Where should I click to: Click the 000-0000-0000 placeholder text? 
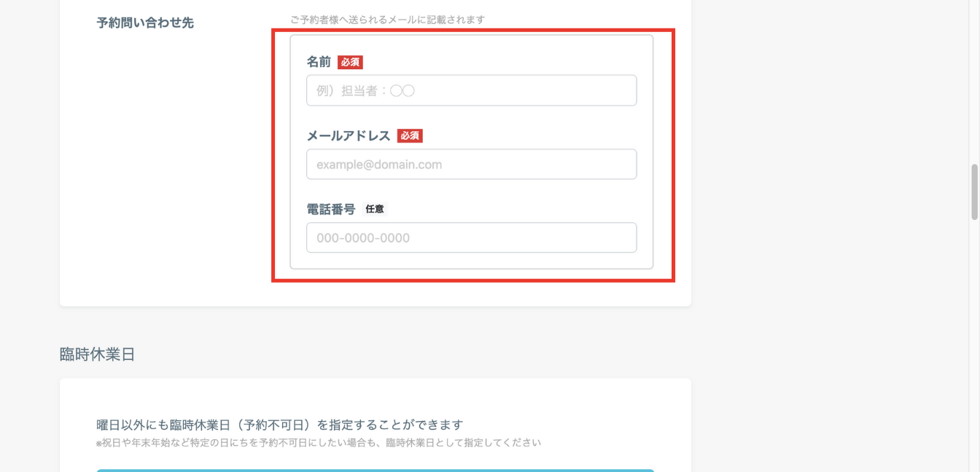[x=363, y=238]
